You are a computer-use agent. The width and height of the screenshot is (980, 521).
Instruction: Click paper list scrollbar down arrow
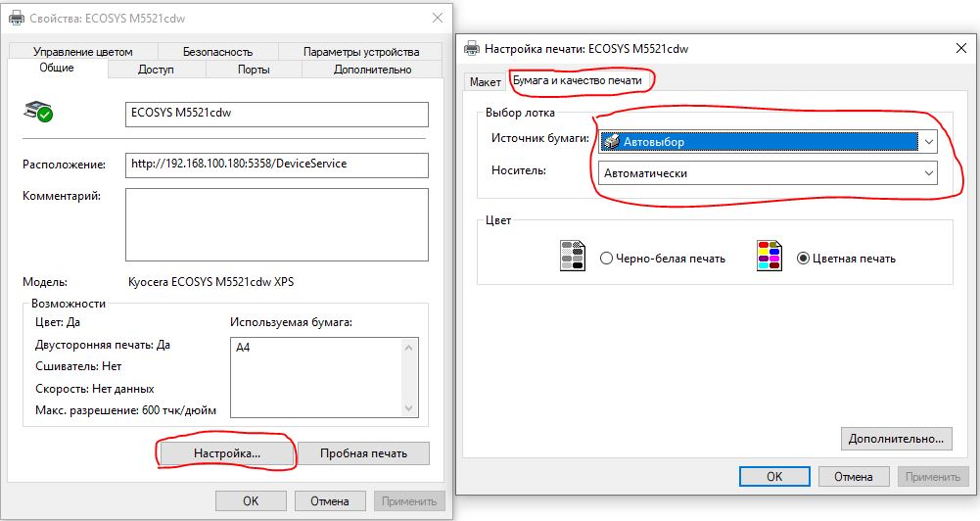(409, 408)
